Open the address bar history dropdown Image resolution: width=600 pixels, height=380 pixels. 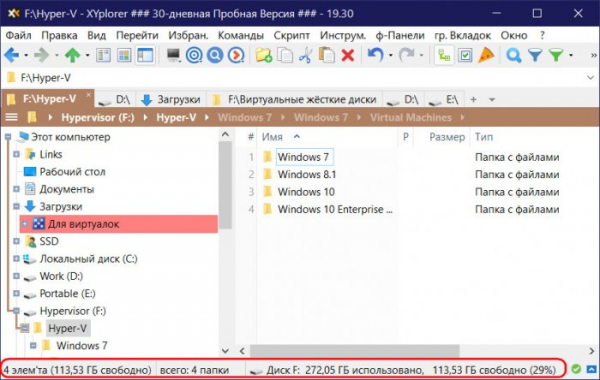(x=590, y=78)
